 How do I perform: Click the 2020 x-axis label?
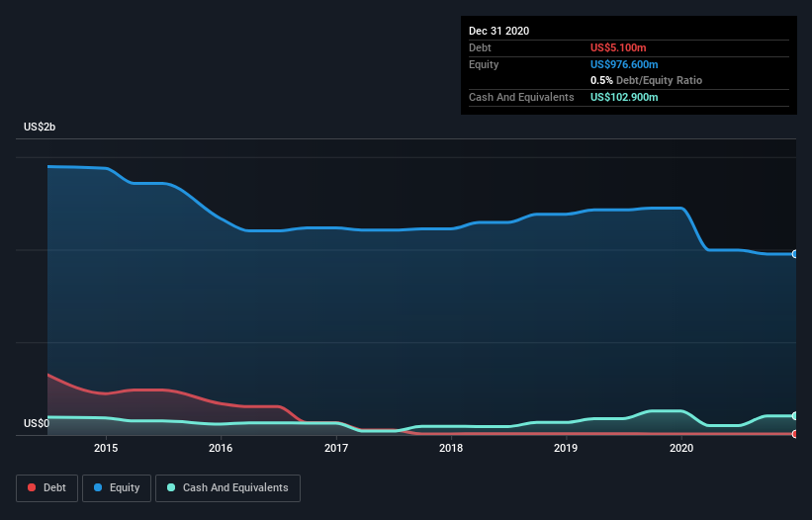(x=681, y=448)
